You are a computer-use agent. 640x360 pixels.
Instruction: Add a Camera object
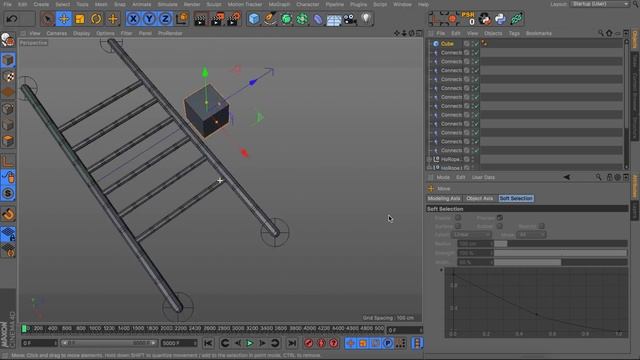tap(350, 19)
